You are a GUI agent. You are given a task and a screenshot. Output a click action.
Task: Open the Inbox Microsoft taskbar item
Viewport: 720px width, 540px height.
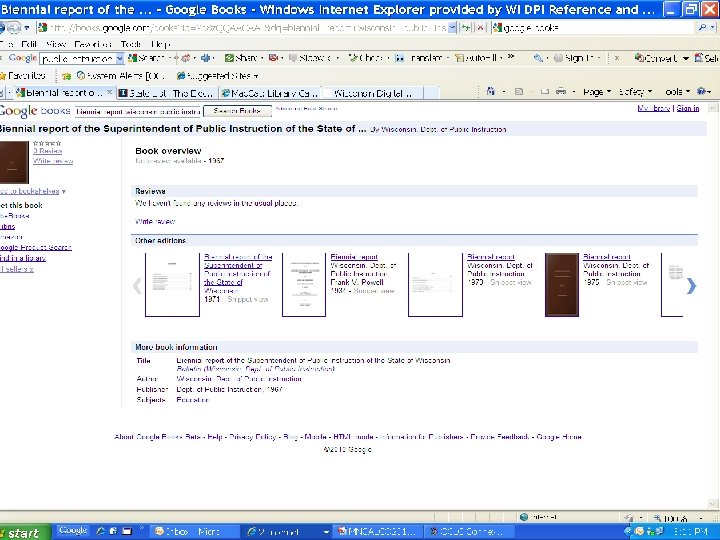(195, 532)
